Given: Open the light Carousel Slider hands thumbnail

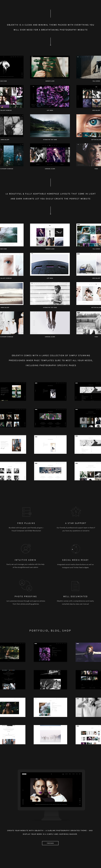Looking at the screenshot, I should tap(50, 323).
